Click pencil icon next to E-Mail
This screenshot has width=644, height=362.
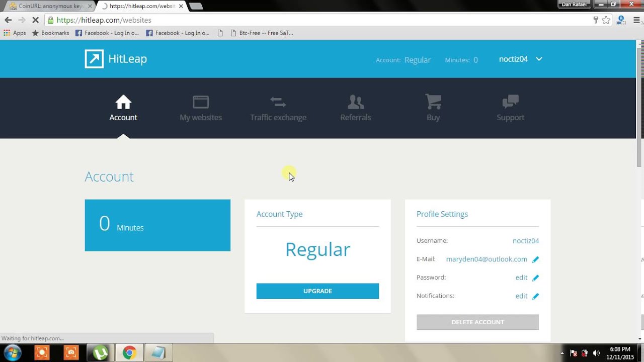tap(535, 259)
